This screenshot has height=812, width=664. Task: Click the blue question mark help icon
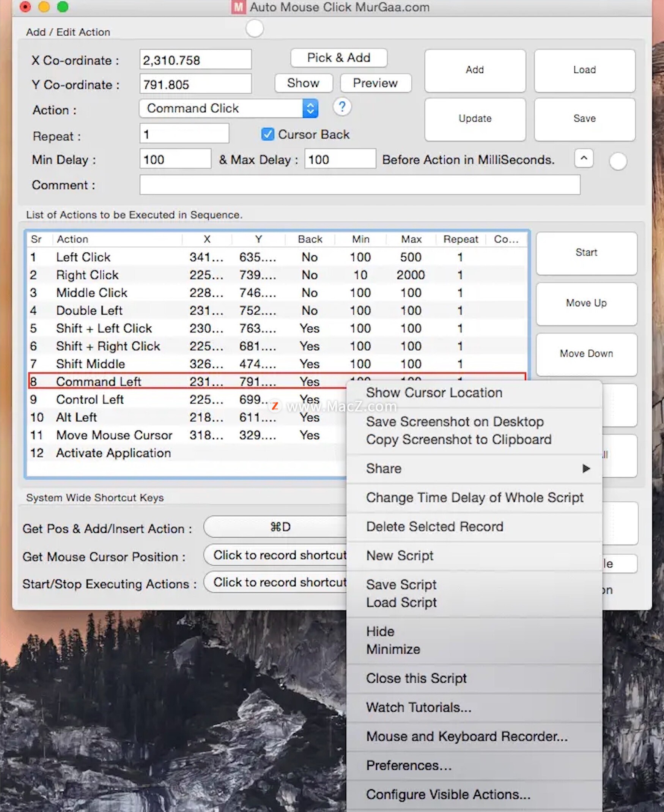coord(342,107)
